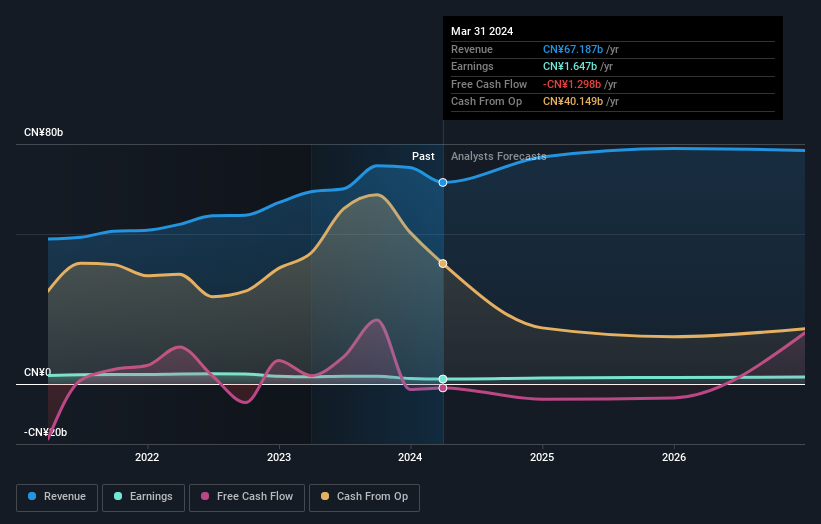
Task: Click the Analysts Forecasts label
Action: (498, 156)
